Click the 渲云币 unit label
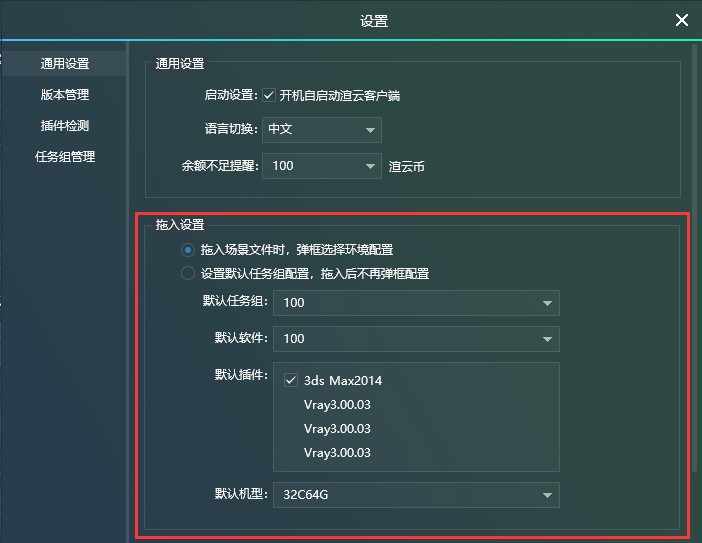This screenshot has height=543, width=702. coord(407,167)
